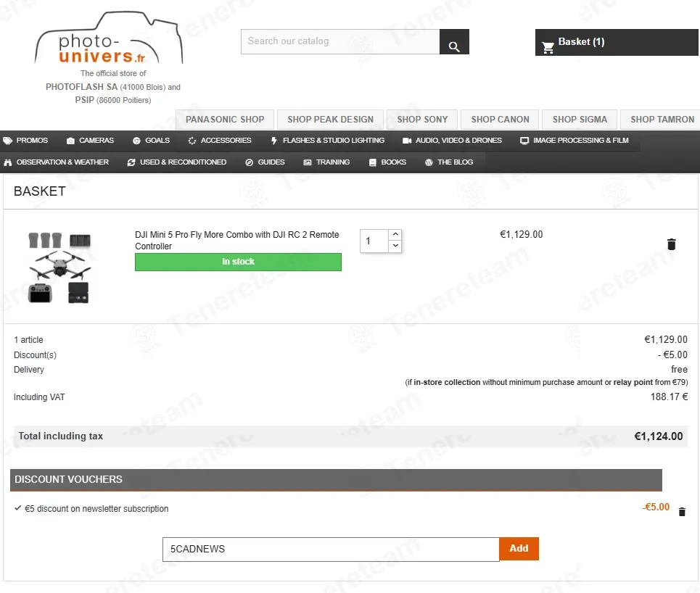Viewport: 700px width, 593px height.
Task: Click the Cameras camera icon
Action: pos(70,141)
